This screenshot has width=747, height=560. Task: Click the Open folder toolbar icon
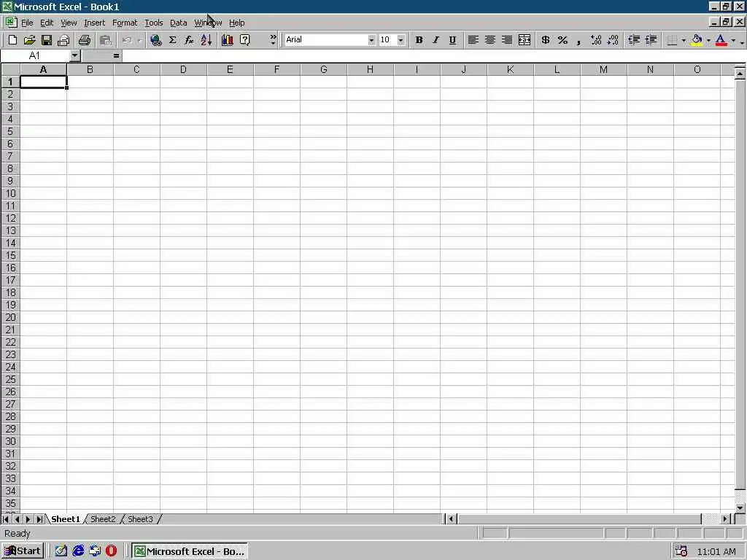tap(29, 40)
